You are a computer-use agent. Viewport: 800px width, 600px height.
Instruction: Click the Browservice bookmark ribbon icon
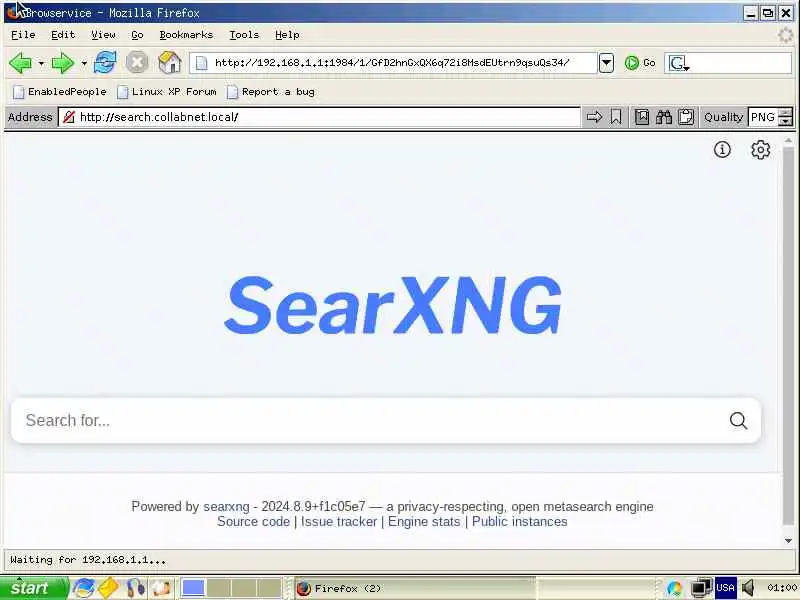(616, 117)
